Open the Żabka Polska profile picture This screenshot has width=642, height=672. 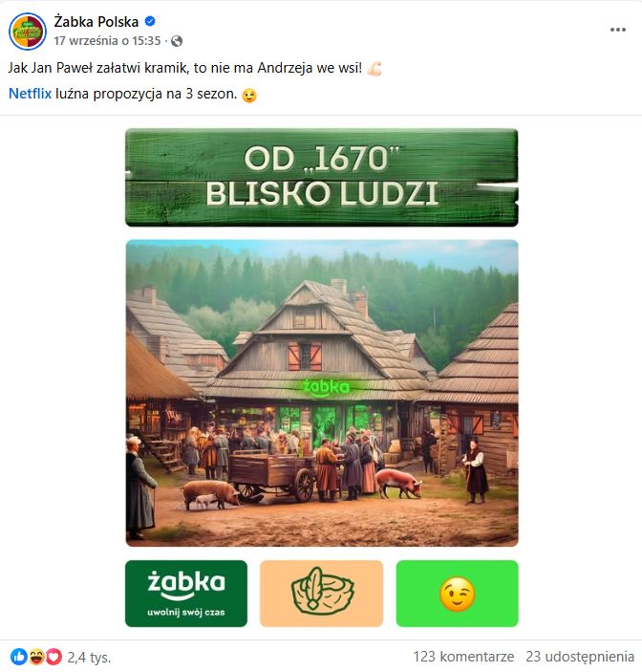tap(28, 32)
